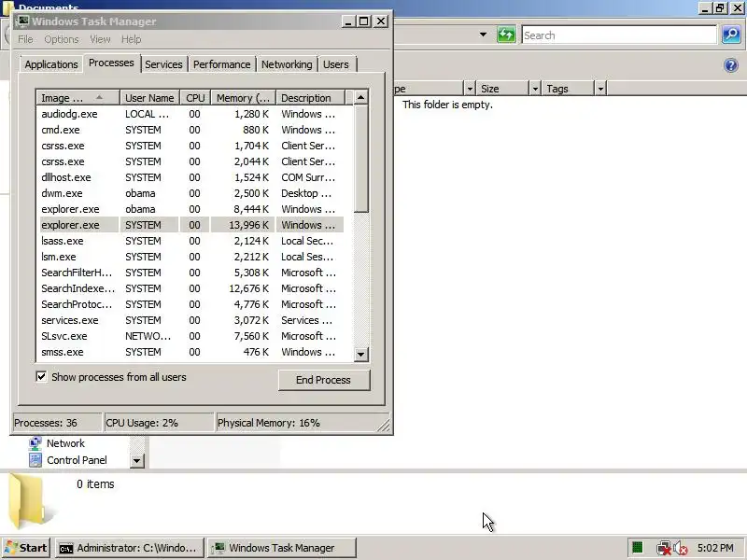
Task: Click the search magnifier icon in Explorer
Action: pos(731,35)
